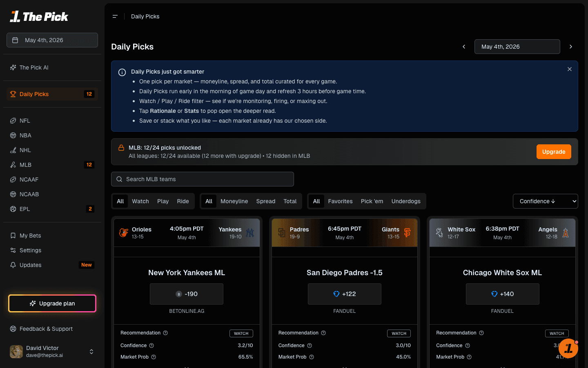Filter by Pick 'em
Image resolution: width=588 pixels, height=368 pixels.
pos(372,201)
